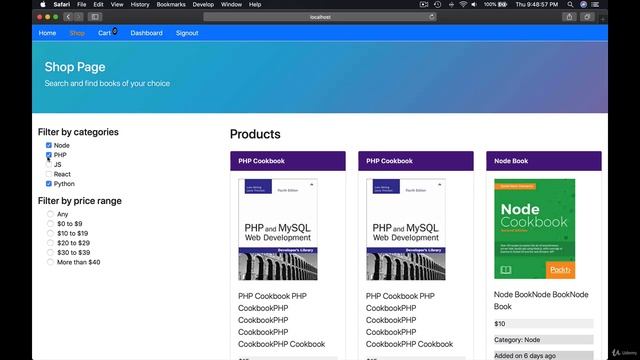
Task: Click the Shop Page heading
Action: (x=75, y=67)
